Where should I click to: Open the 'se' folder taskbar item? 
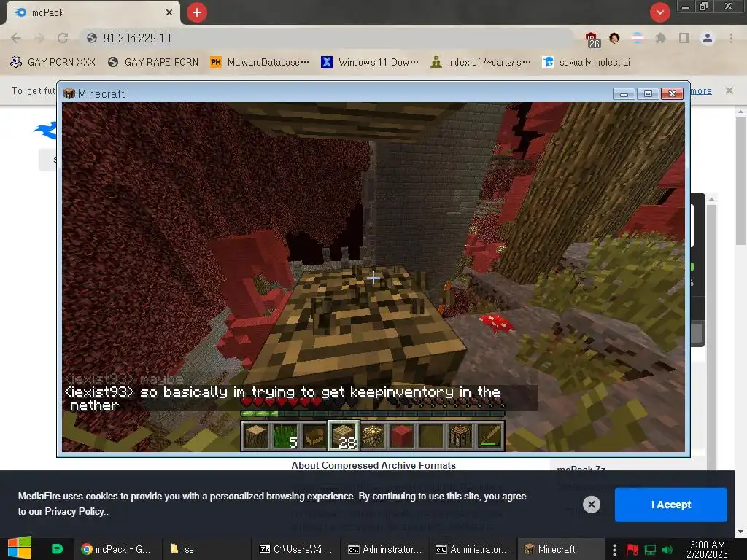206,549
